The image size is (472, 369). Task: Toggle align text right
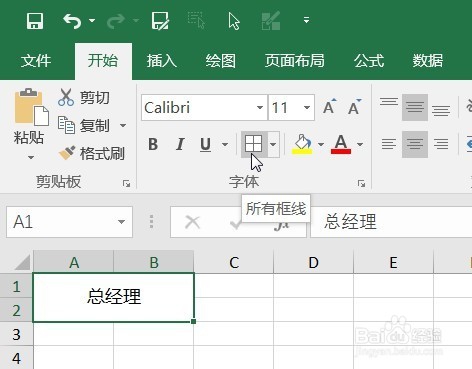coord(441,144)
